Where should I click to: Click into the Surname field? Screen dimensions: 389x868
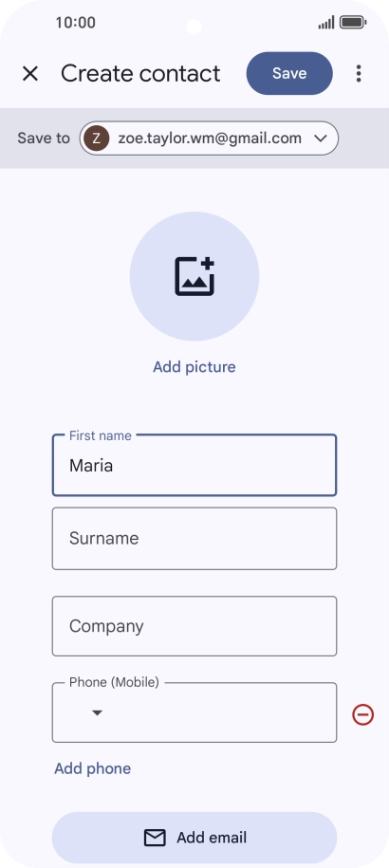coord(194,538)
